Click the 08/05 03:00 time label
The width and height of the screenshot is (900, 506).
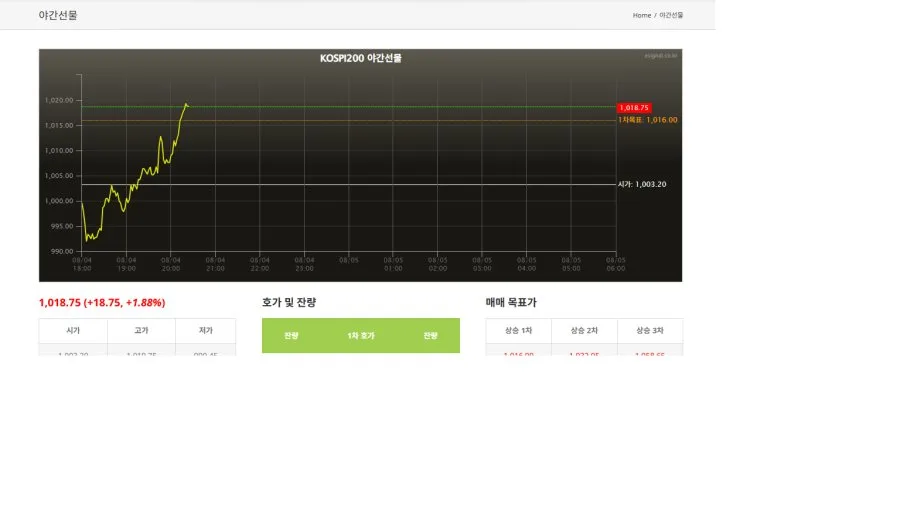point(482,264)
